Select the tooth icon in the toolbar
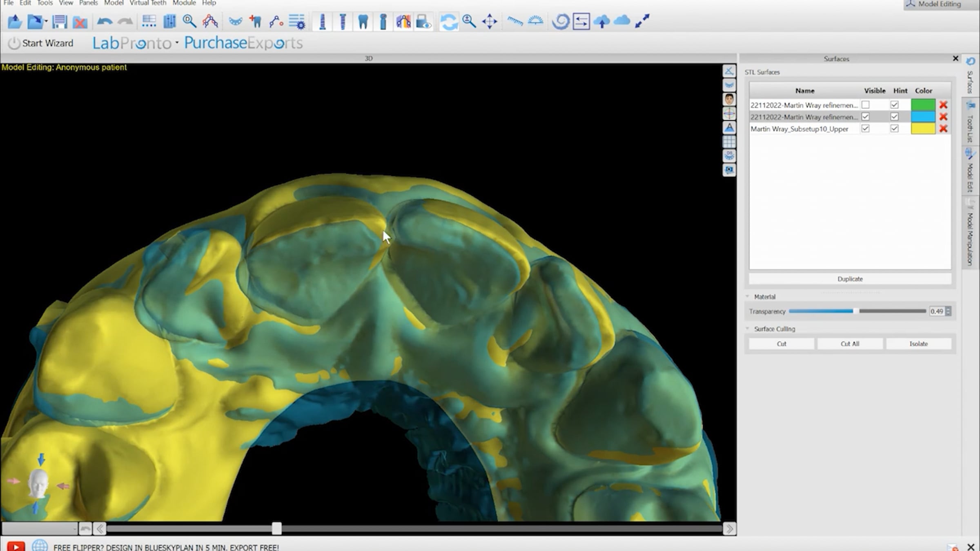 [363, 21]
